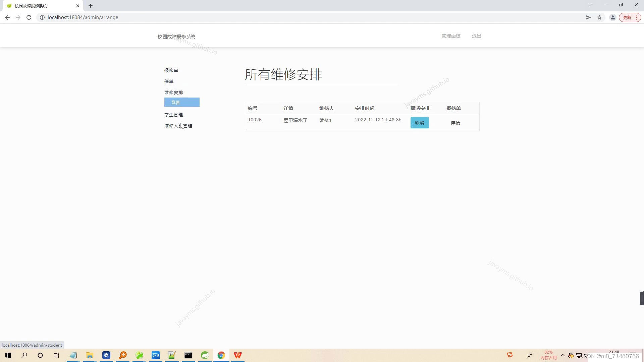The width and height of the screenshot is (644, 362).
Task: Show hidden system tray icons
Action: [x=563, y=355]
